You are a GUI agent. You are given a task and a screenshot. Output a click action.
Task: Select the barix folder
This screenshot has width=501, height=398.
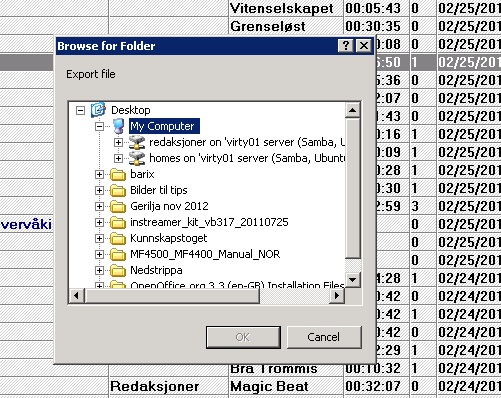coord(142,174)
